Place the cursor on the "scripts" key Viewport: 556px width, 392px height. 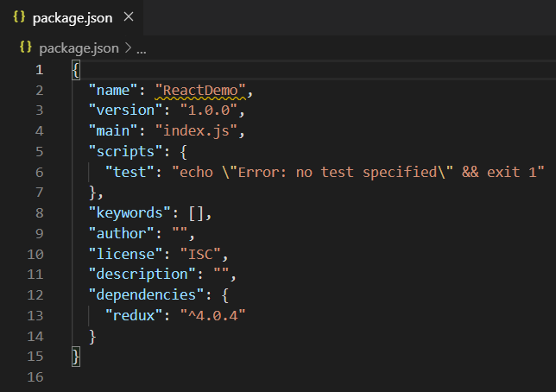tap(121, 151)
